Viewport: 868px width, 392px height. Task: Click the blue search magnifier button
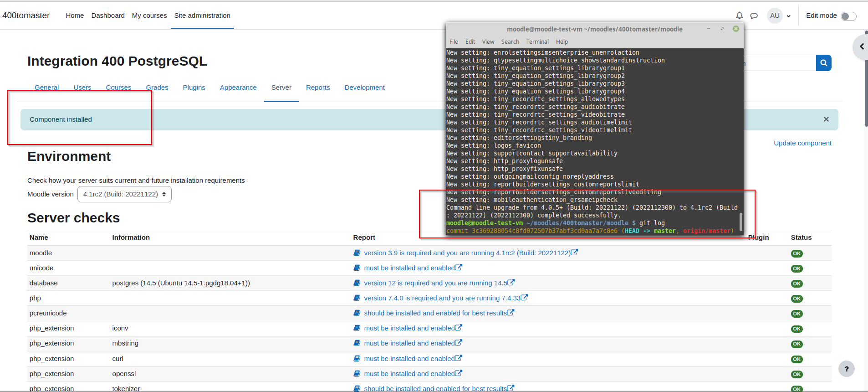(824, 63)
